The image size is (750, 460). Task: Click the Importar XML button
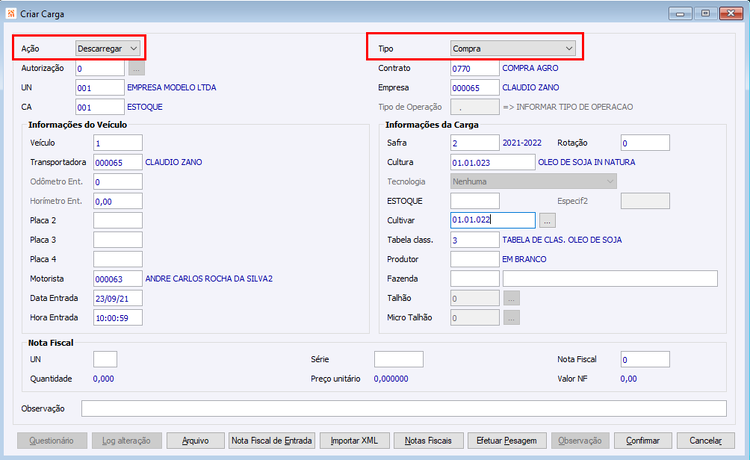pos(354,440)
